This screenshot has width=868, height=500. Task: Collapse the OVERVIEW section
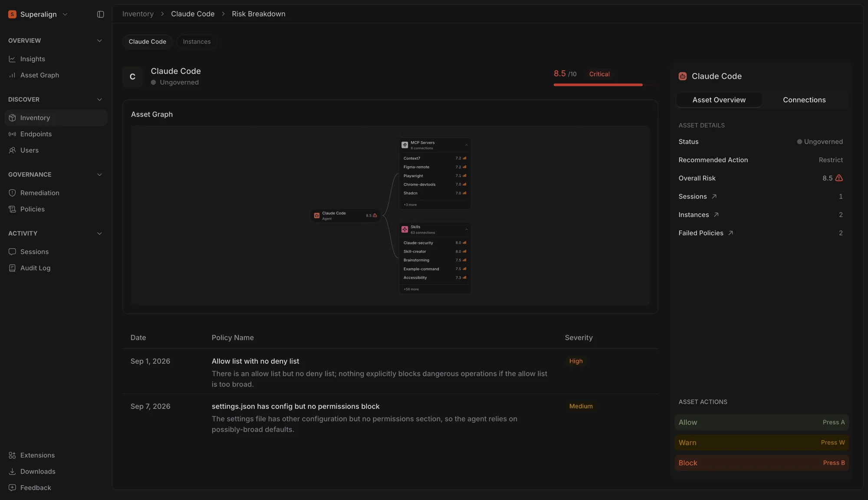[99, 41]
